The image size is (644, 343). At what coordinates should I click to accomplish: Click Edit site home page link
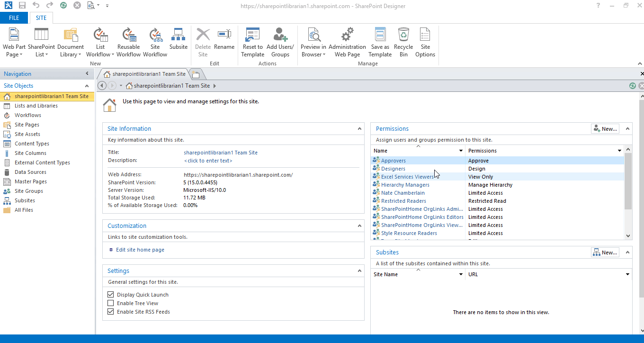139,249
